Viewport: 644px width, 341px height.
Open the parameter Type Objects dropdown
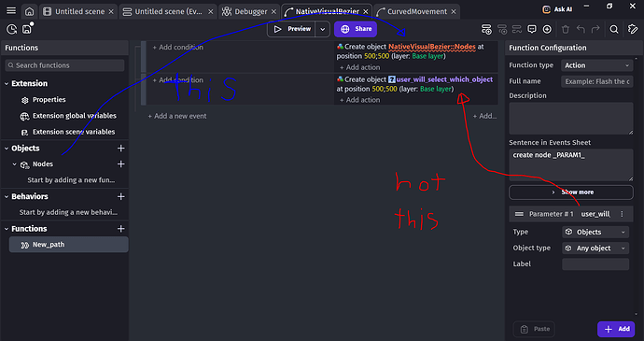click(x=595, y=232)
